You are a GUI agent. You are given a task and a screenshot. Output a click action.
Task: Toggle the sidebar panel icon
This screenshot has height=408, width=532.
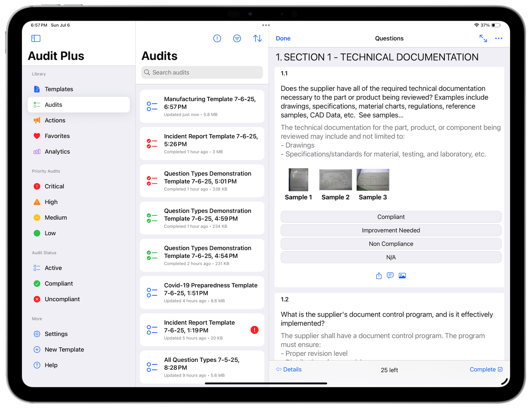click(x=36, y=38)
